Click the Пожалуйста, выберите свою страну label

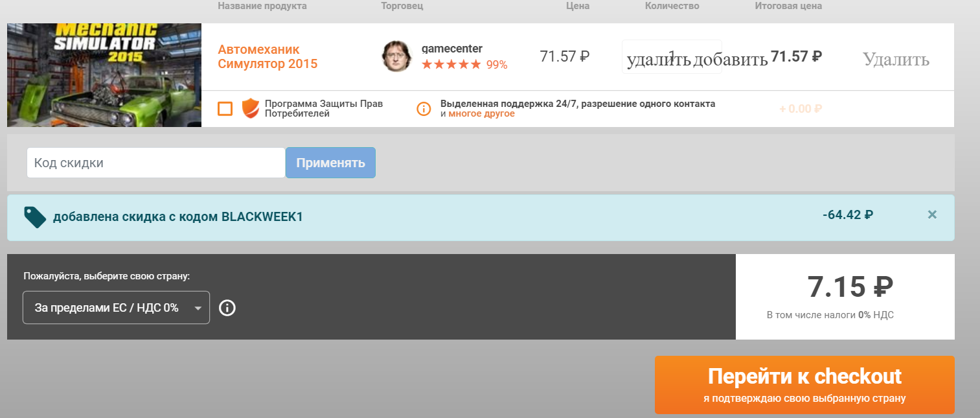(107, 276)
